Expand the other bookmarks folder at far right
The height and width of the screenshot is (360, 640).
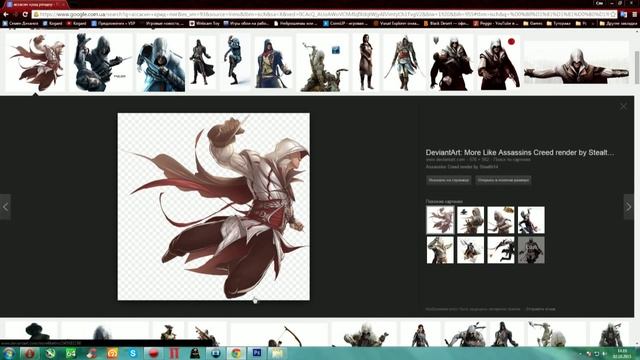(x=618, y=24)
